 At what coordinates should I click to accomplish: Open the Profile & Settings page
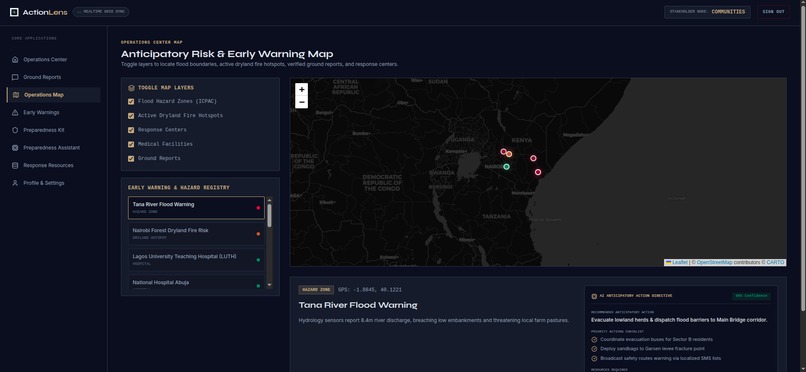(53, 183)
